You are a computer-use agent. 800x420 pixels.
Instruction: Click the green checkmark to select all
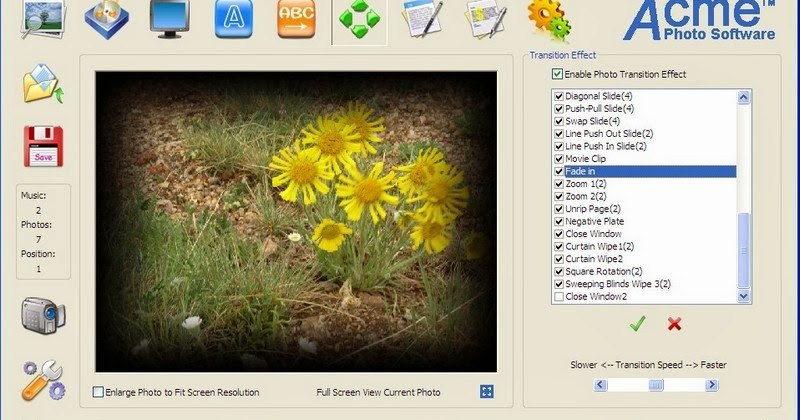(x=637, y=324)
